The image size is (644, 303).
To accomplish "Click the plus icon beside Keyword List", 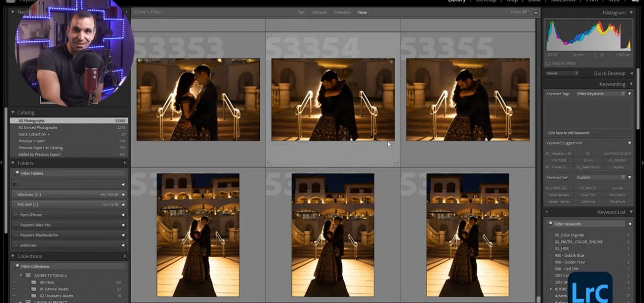I will pos(547,212).
